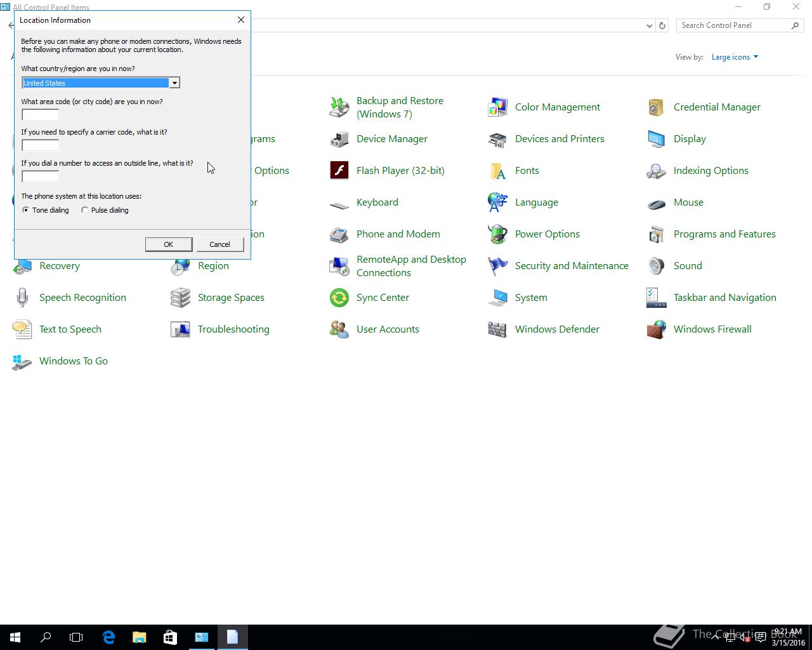The width and height of the screenshot is (812, 650).
Task: Launch the Flash Player (32-bit) icon
Action: (339, 171)
